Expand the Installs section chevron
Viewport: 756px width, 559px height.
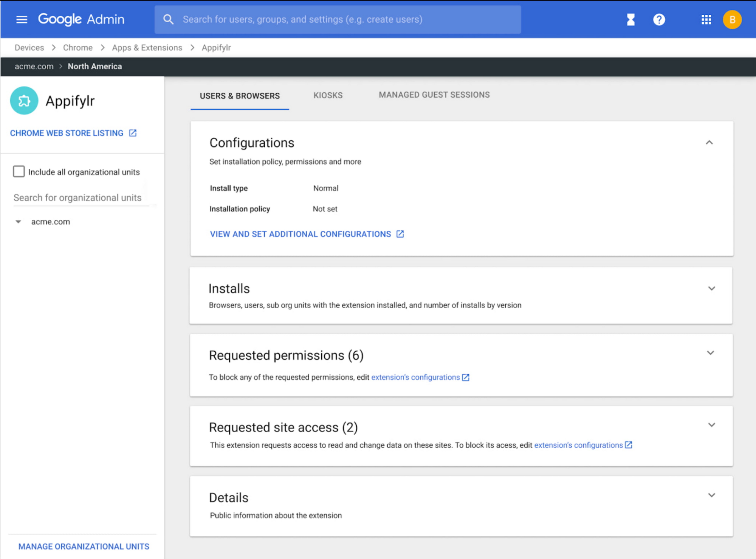click(x=711, y=288)
